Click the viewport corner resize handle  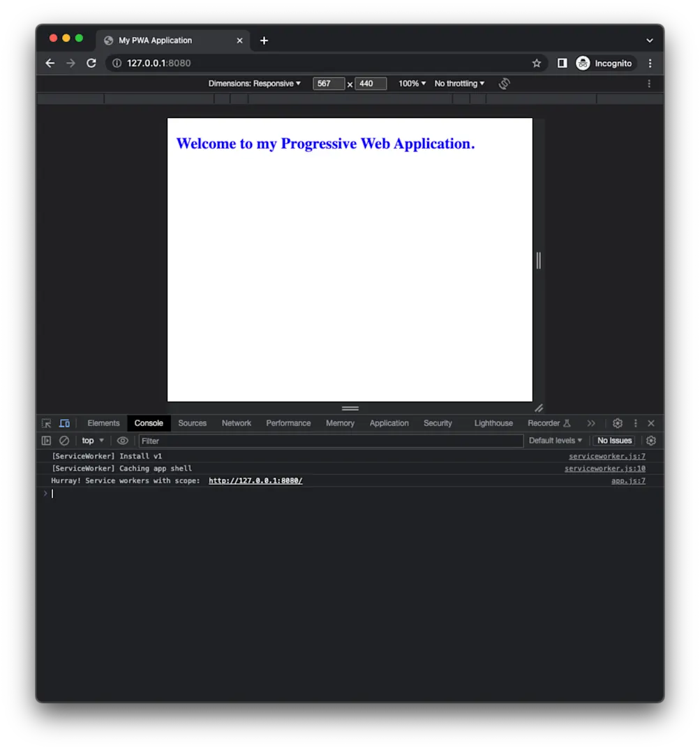[x=539, y=409]
